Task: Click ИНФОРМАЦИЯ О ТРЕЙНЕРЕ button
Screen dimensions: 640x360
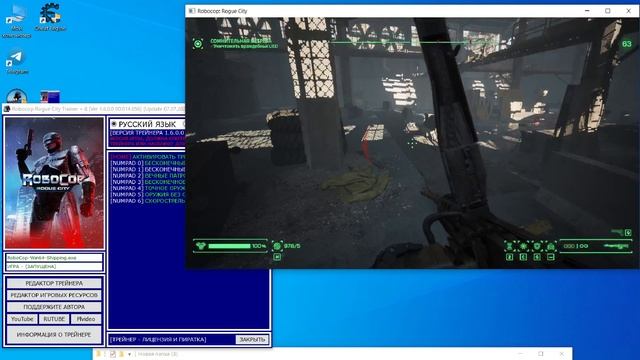Action: (x=54, y=334)
